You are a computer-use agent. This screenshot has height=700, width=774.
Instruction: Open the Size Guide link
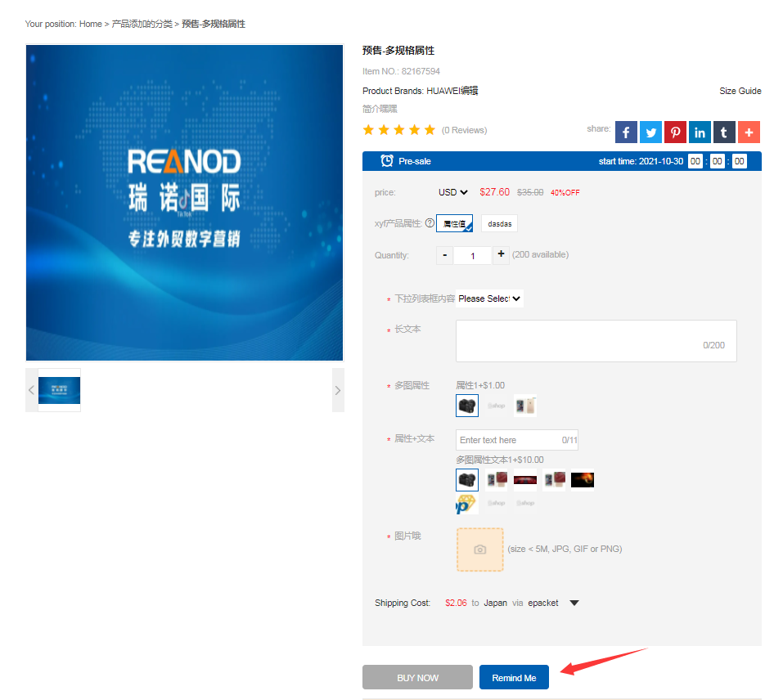click(x=740, y=91)
